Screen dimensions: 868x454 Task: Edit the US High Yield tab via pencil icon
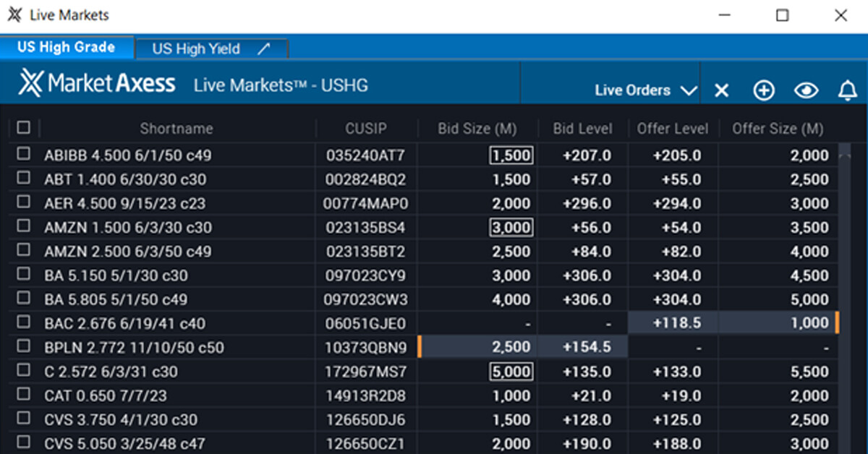[x=264, y=48]
